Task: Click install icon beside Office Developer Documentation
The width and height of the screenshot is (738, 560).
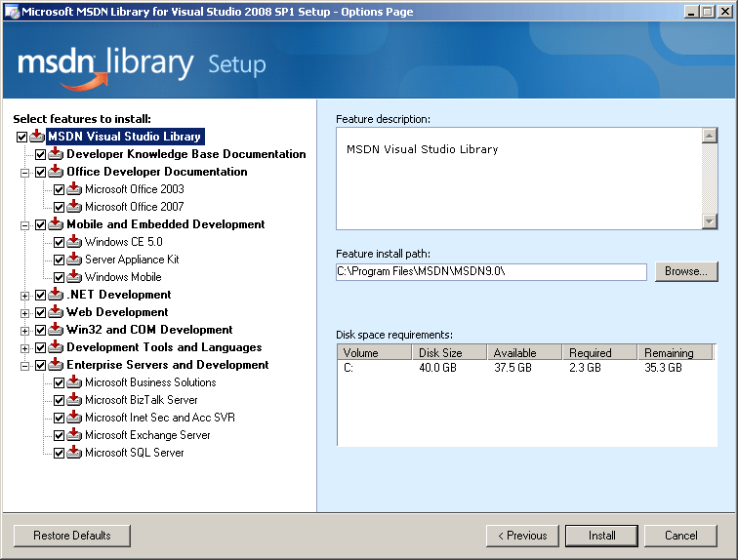Action: (x=56, y=171)
